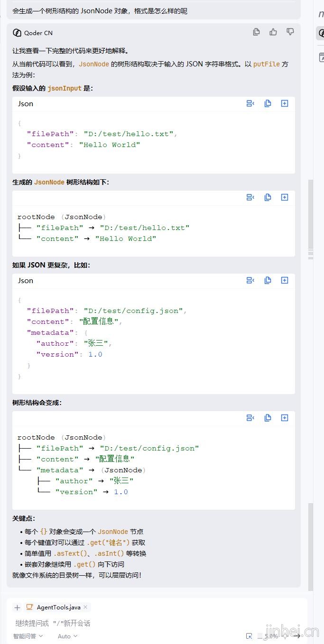Viewport: 324px width, 644px height.
Task: Open the 智能问答 mode dropdown
Action: point(28,636)
